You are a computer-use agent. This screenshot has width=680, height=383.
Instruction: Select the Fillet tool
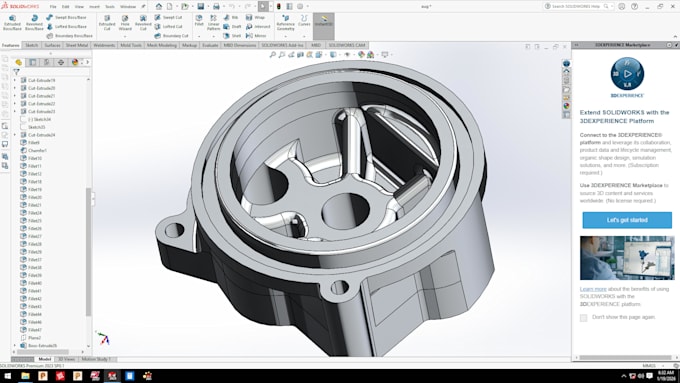pyautogui.click(x=199, y=21)
